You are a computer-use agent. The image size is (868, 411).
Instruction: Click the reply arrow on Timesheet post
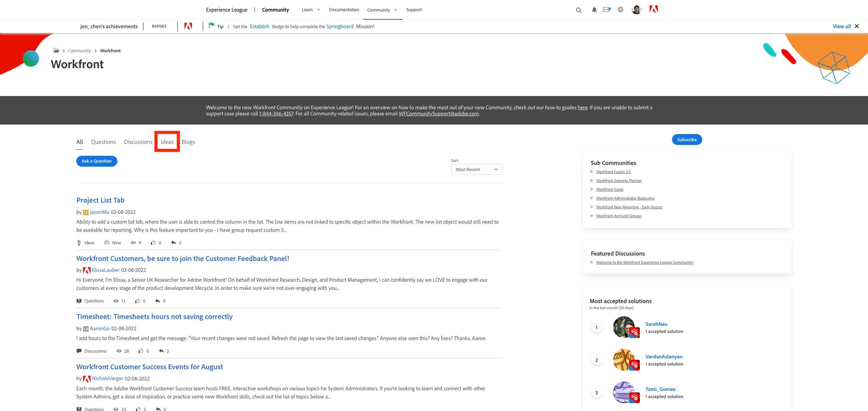(x=161, y=351)
